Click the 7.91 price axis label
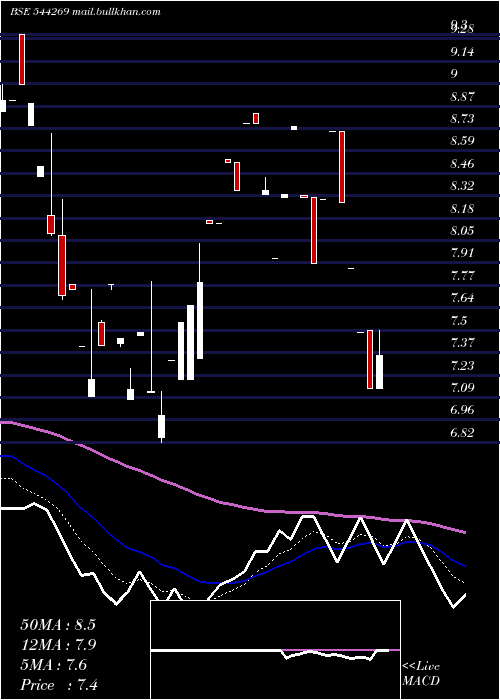Image resolution: width=500 pixels, height=700 pixels. pos(462,253)
